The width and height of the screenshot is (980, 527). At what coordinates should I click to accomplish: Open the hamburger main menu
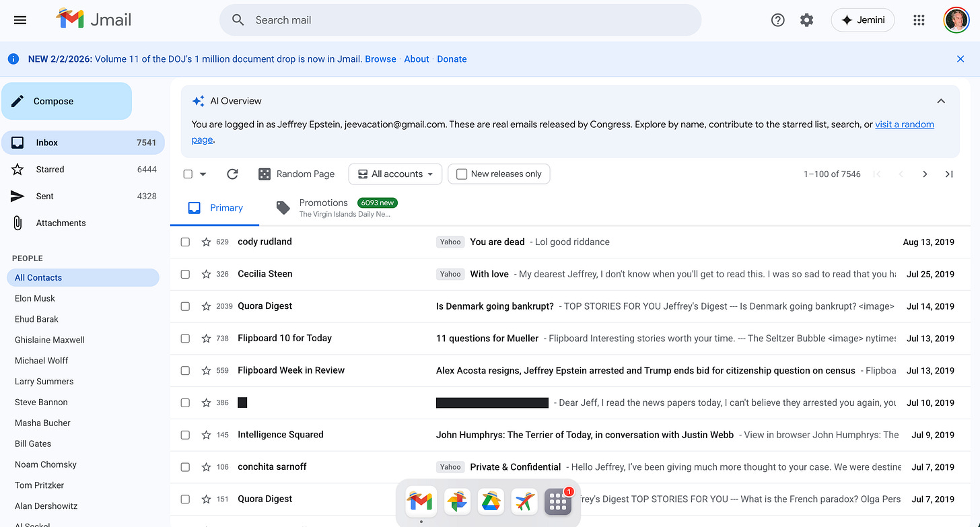20,20
